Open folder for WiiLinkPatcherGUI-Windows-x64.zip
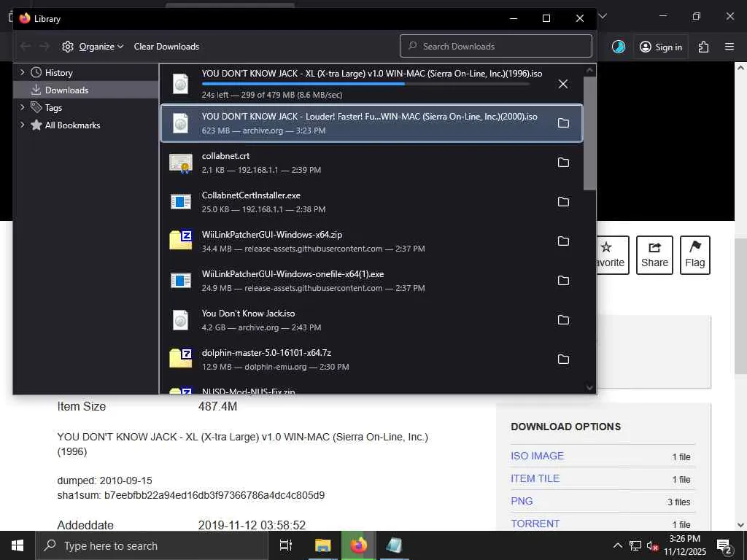The width and height of the screenshot is (747, 560). pyautogui.click(x=563, y=241)
